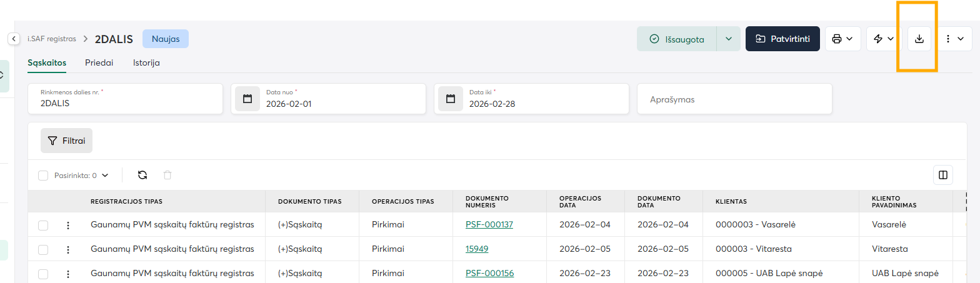Click into the Aprašymas input field

(x=734, y=99)
